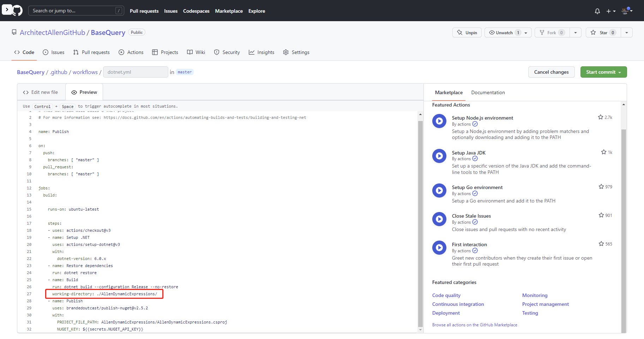Viewport: 644px width, 339px height.
Task: Open the BaseQuery repository title link
Action: (x=108, y=32)
